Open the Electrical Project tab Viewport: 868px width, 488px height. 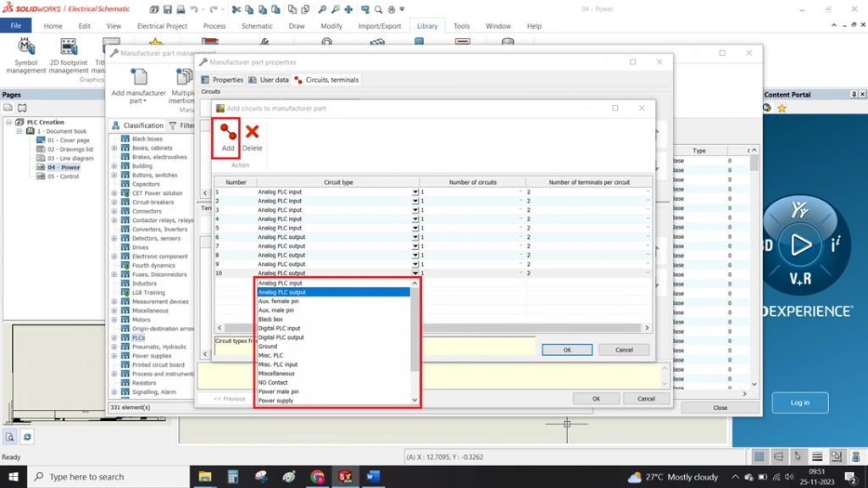tap(162, 26)
